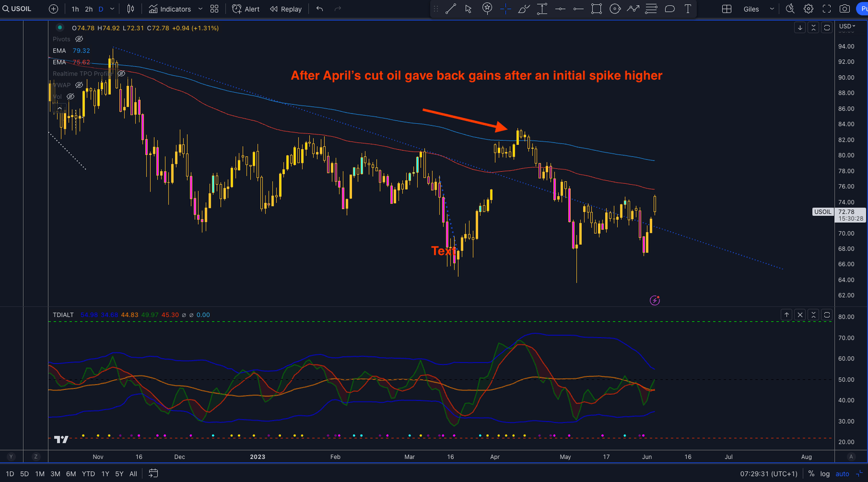Open indicator templates grid icon
Viewport: 868px width, 482px height.
click(x=214, y=9)
